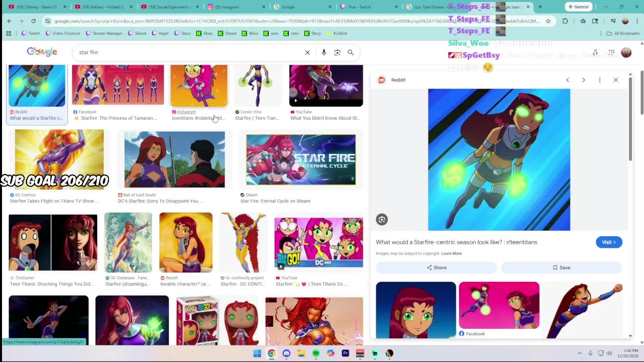Open the Windows Start menu
Image resolution: width=644 pixels, height=362 pixels.
(x=257, y=353)
